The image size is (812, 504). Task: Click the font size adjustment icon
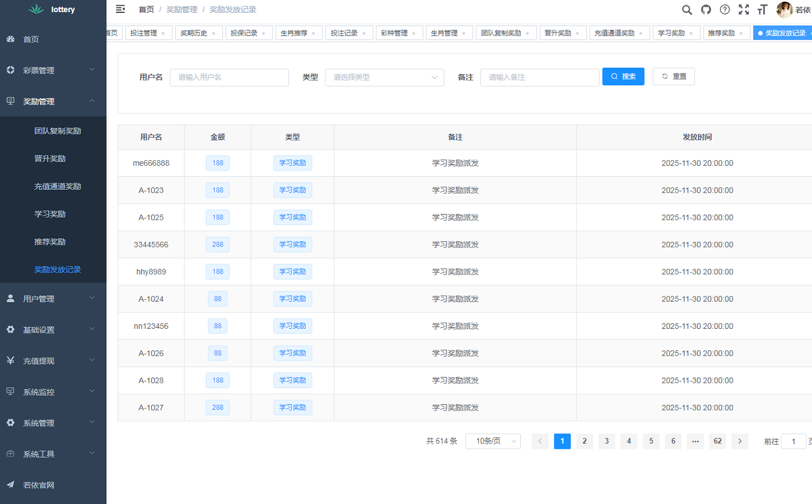coord(762,10)
